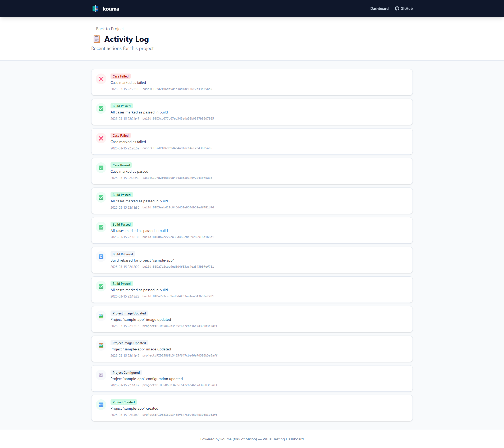Screen dimensions: 504x448
Task: Go back via Back to Project link
Action: [108, 29]
